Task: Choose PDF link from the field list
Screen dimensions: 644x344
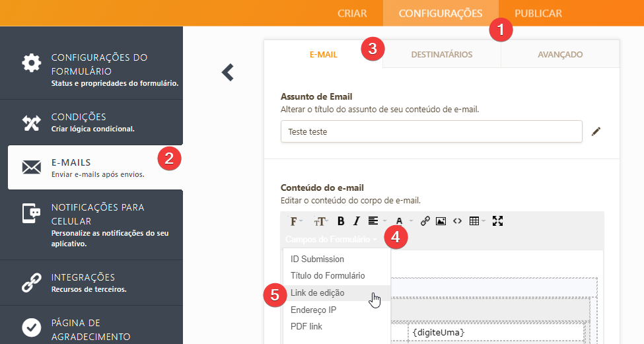Action: click(x=306, y=326)
